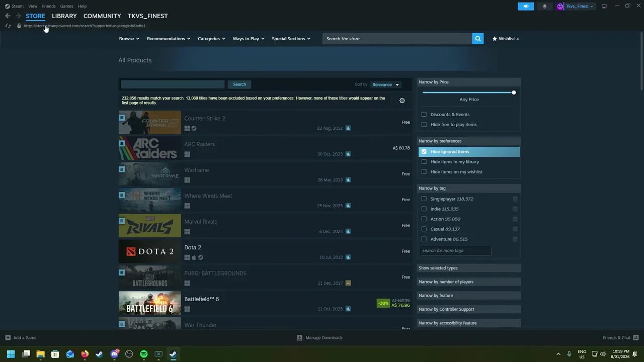The height and width of the screenshot is (362, 644).
Task: Open the View menu
Action: click(x=33, y=6)
